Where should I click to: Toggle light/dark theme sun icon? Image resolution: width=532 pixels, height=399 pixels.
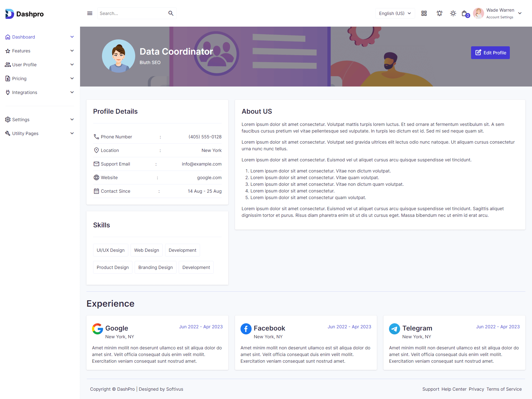pos(453,13)
